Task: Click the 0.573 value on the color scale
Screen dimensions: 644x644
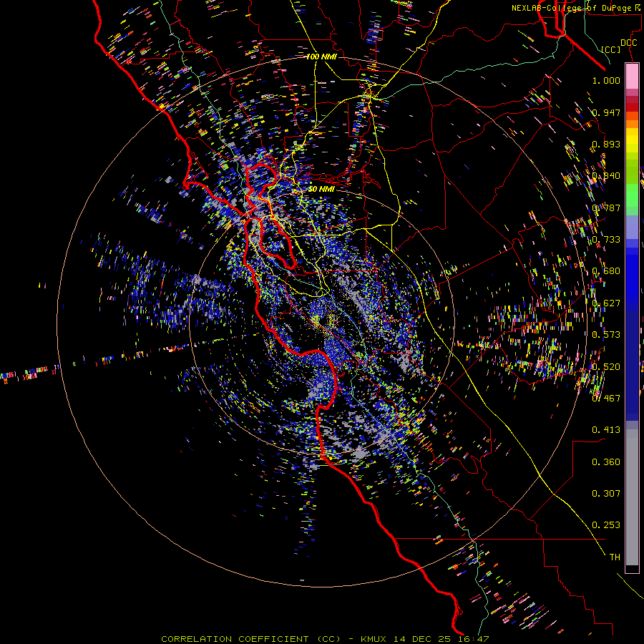Action: (606, 335)
